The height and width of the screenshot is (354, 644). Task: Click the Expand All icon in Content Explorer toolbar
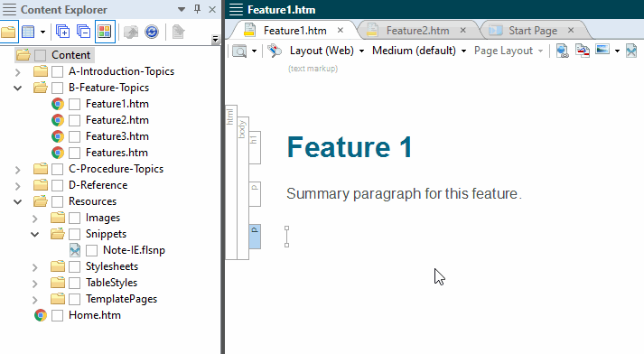click(62, 32)
